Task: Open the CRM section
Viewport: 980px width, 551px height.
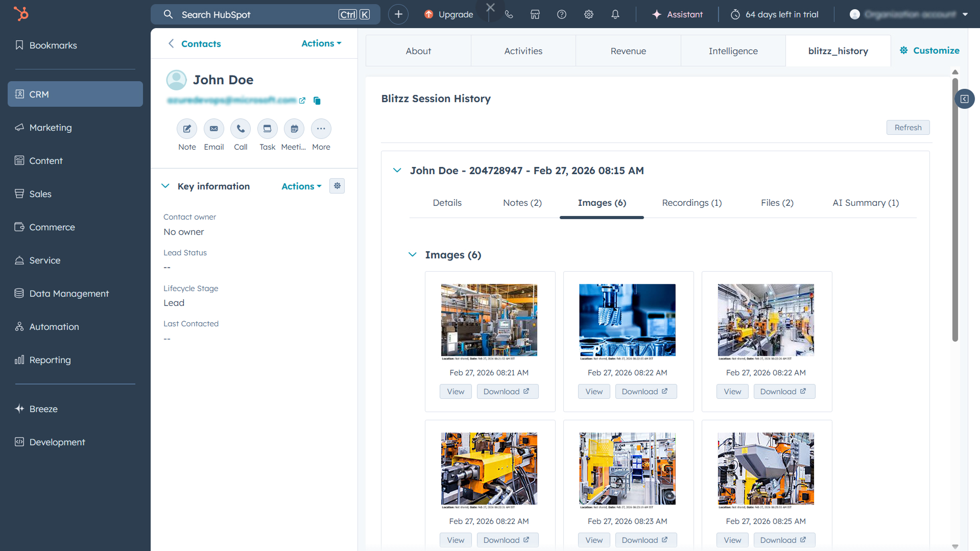Action: [75, 94]
